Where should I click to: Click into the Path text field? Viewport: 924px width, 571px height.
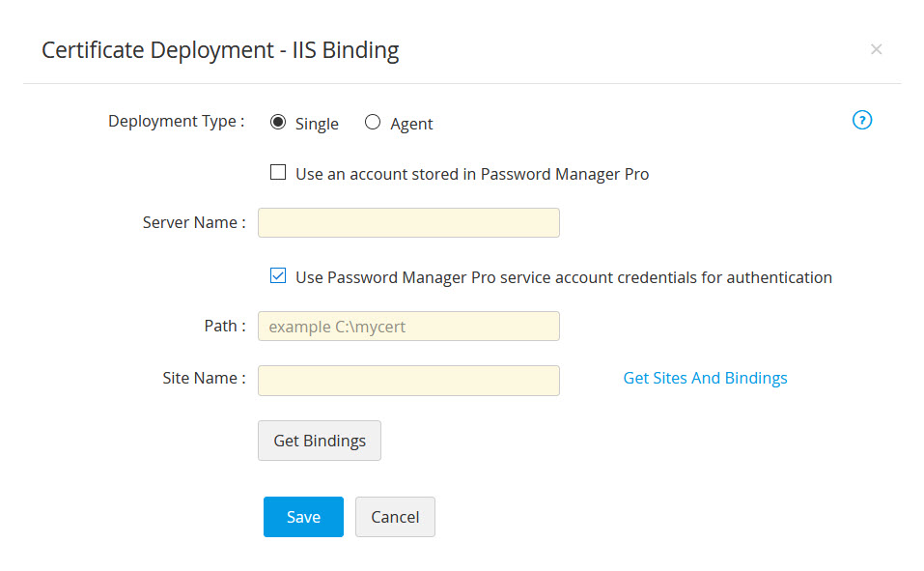pyautogui.click(x=408, y=327)
